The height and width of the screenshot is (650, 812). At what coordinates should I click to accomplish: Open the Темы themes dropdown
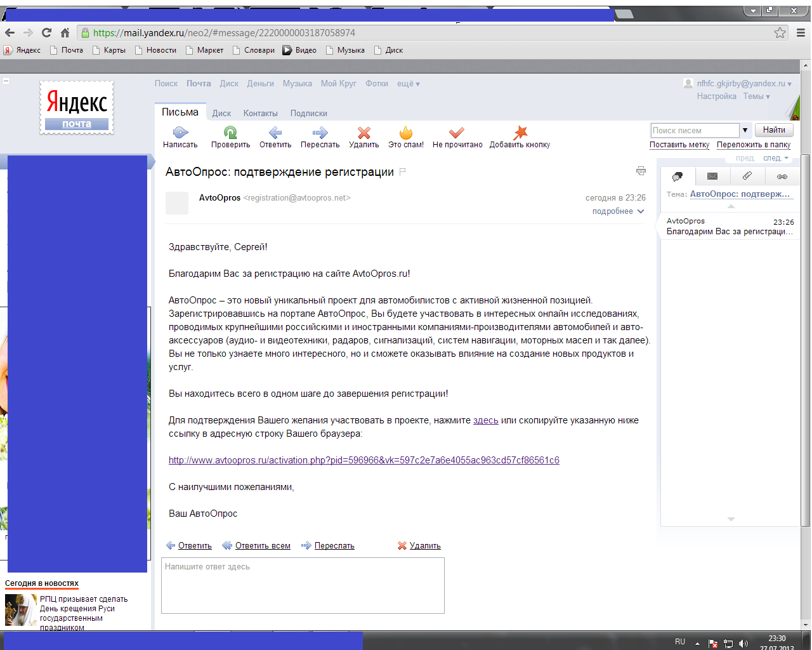pyautogui.click(x=756, y=96)
